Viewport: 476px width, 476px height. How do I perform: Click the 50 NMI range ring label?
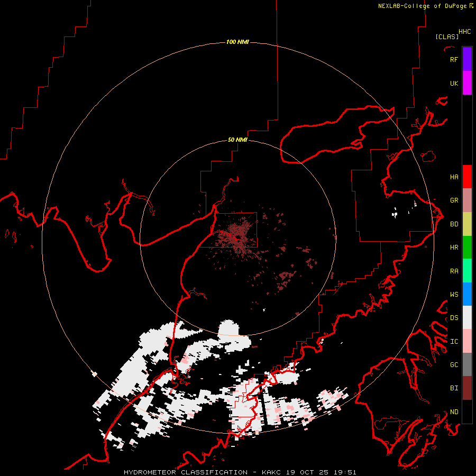pos(237,140)
